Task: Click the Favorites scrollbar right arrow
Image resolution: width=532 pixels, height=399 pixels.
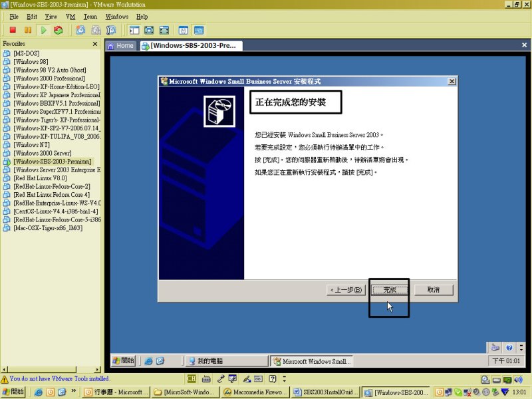Action: tap(98, 370)
